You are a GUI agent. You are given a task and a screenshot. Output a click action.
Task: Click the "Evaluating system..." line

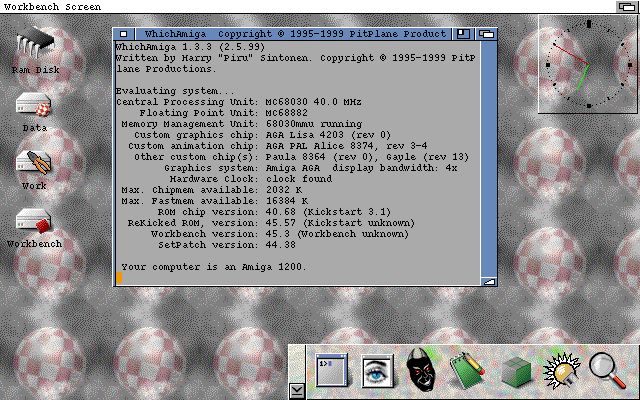[x=176, y=91]
